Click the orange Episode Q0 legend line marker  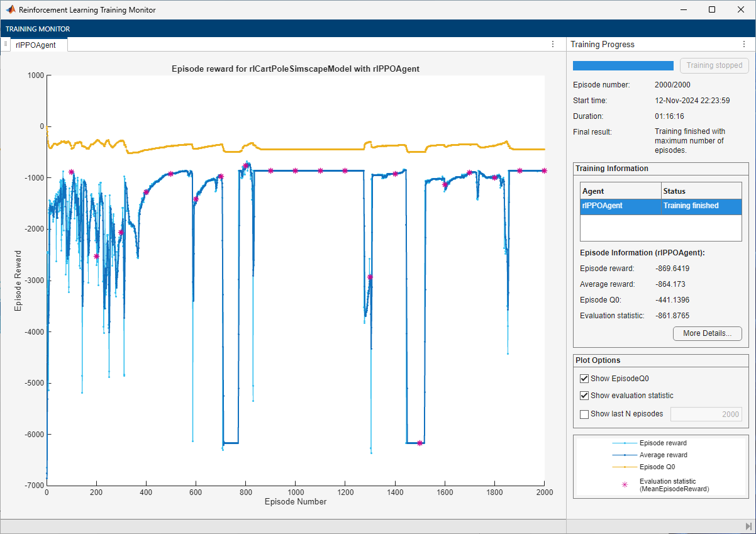tap(624, 467)
